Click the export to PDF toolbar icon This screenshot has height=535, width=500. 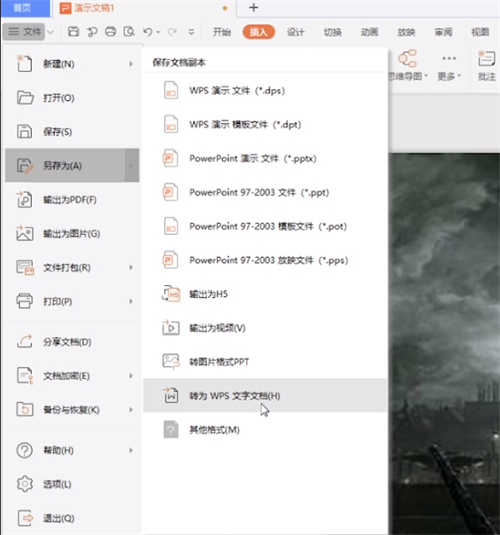[92, 32]
